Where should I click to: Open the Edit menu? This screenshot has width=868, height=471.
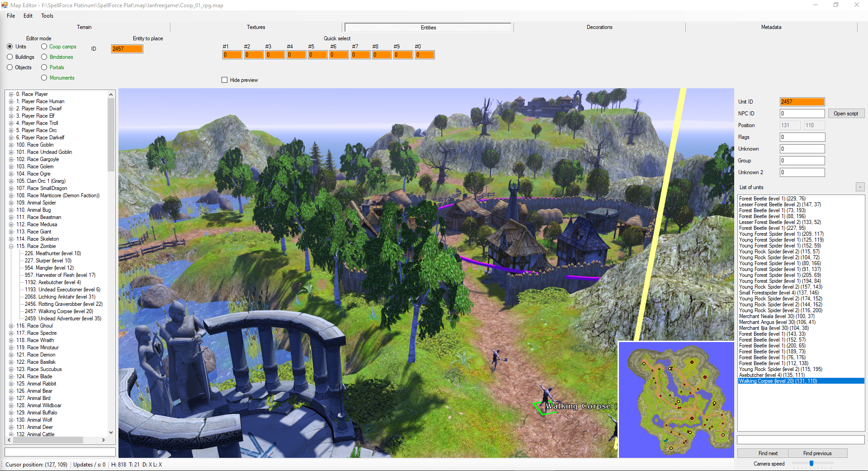pos(28,16)
